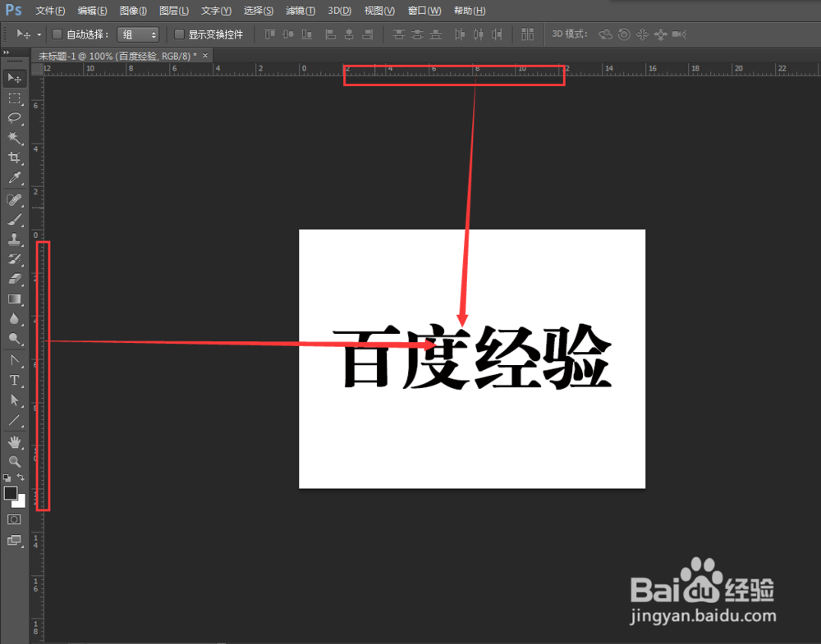This screenshot has height=644, width=821.
Task: Select the Zoom tool
Action: 14,461
